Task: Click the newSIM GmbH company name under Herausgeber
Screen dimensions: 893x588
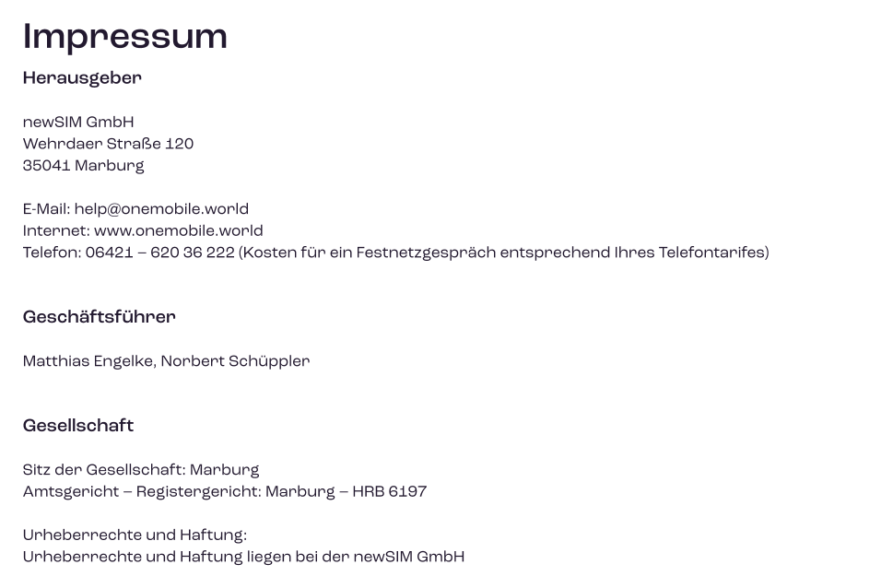Action: [78, 122]
